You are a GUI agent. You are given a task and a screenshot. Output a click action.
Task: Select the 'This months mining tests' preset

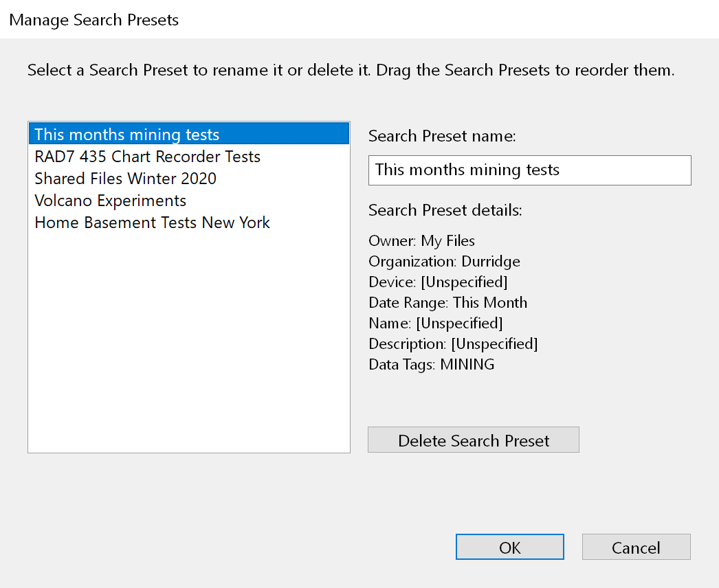click(x=127, y=134)
